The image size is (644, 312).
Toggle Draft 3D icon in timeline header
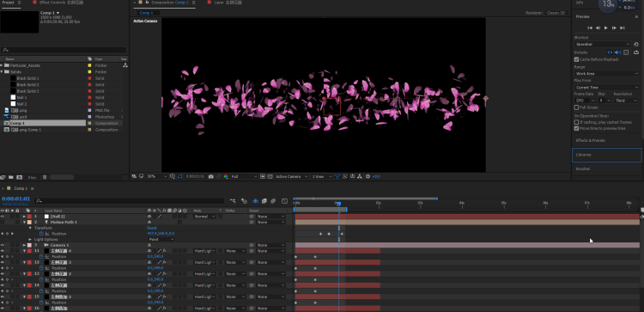pos(245,201)
